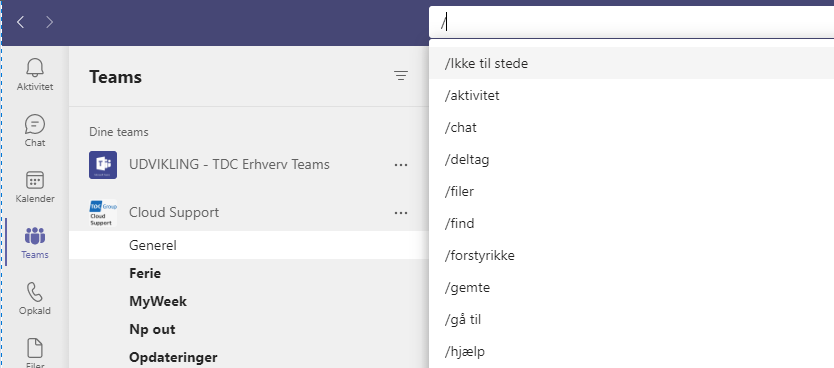Choose the /hjælp command
The width and height of the screenshot is (834, 368).
[x=631, y=352]
